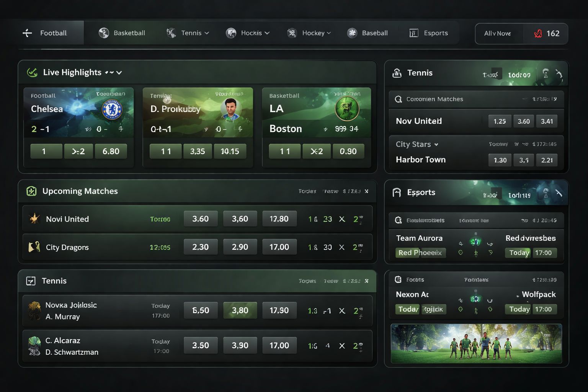Click the Upcoming Matches header icon
Image resolution: width=588 pixels, height=392 pixels.
[31, 191]
